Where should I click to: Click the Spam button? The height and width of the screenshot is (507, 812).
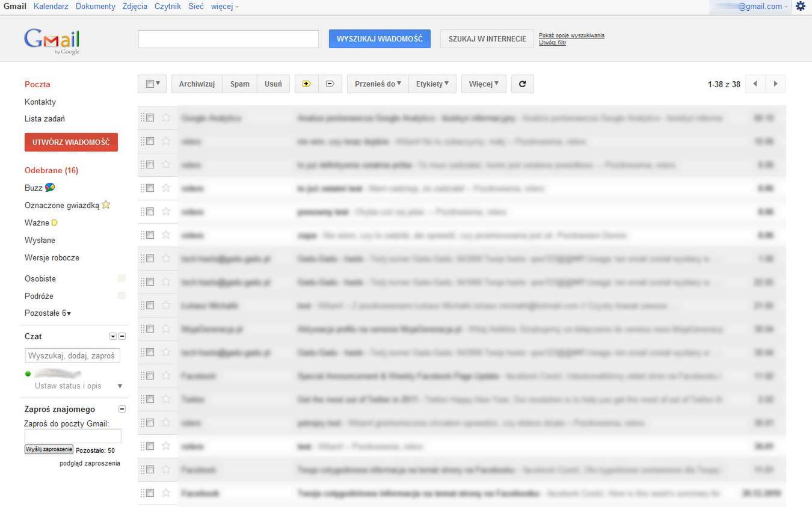pyautogui.click(x=239, y=84)
